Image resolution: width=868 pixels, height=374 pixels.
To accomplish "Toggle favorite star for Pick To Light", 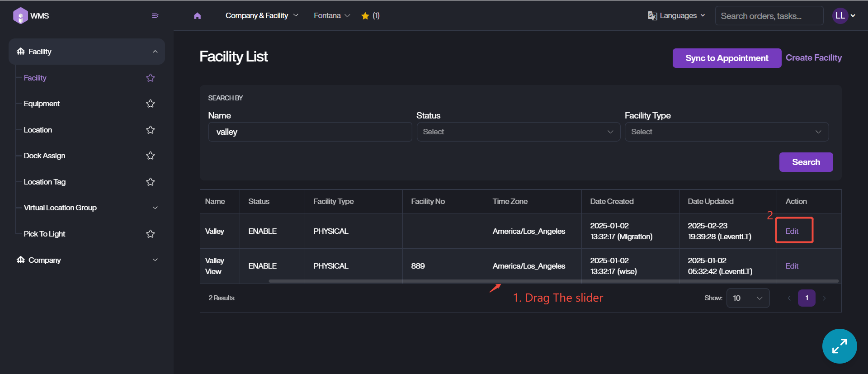I will point(151,234).
